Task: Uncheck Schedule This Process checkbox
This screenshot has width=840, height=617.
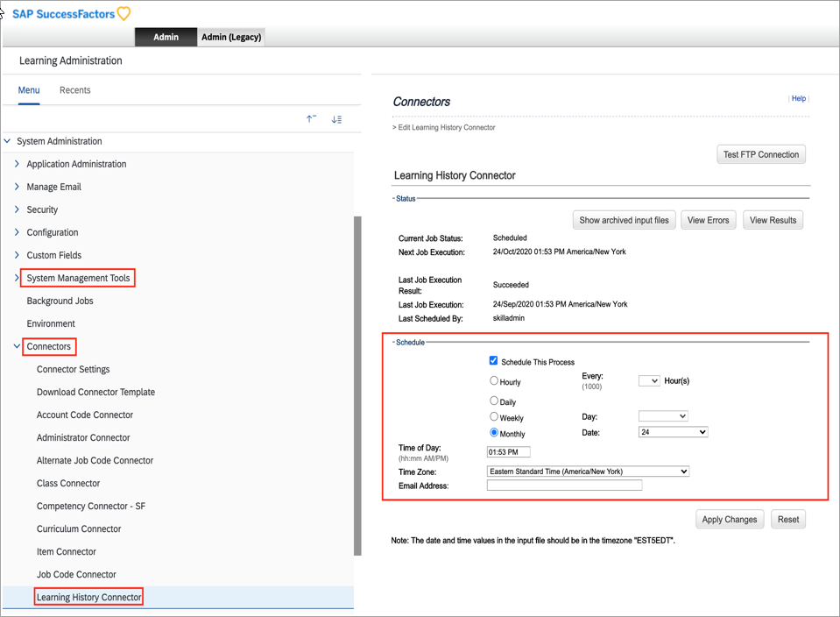Action: point(493,360)
